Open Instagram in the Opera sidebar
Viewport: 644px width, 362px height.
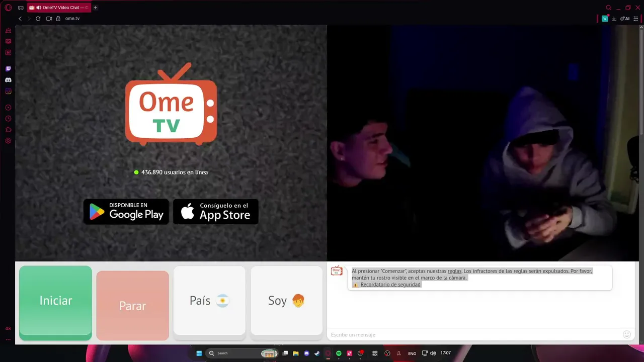pyautogui.click(x=8, y=91)
